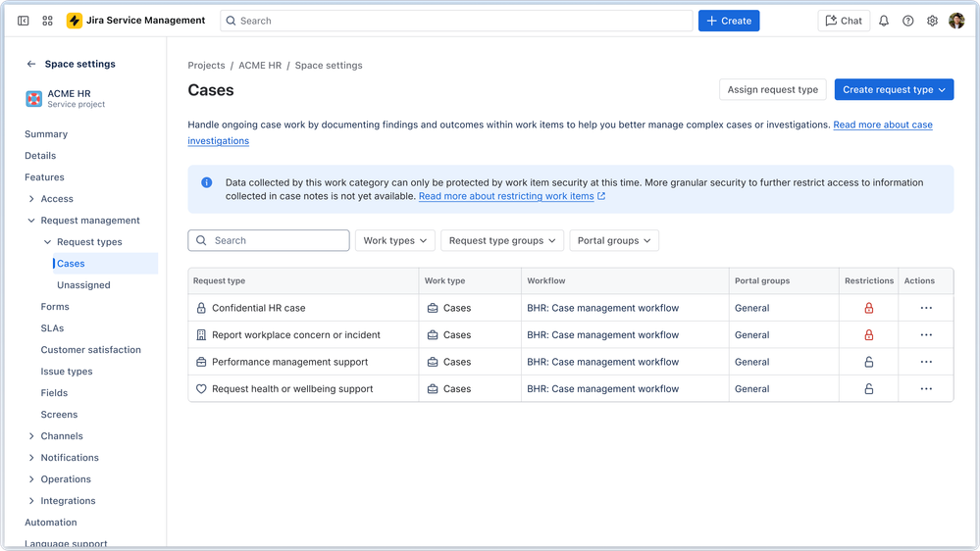980x551 pixels.
Task: Click Report workplace concern or incident
Action: [x=296, y=335]
